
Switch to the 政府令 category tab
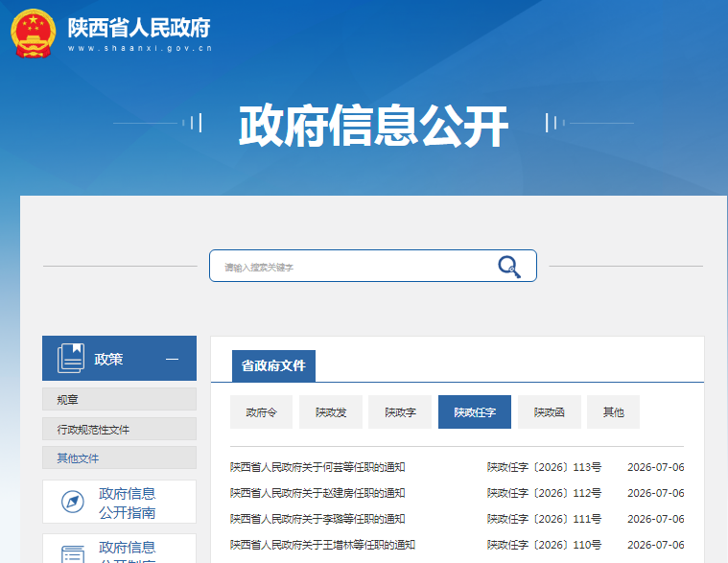coord(262,411)
